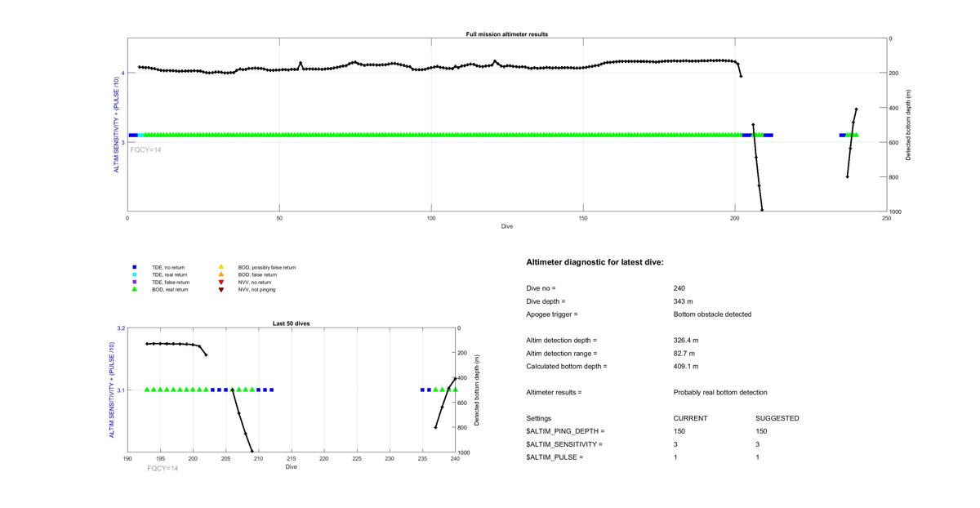Click the 'Last 50 dives' plot title
The image size is (980, 508).
(291, 323)
